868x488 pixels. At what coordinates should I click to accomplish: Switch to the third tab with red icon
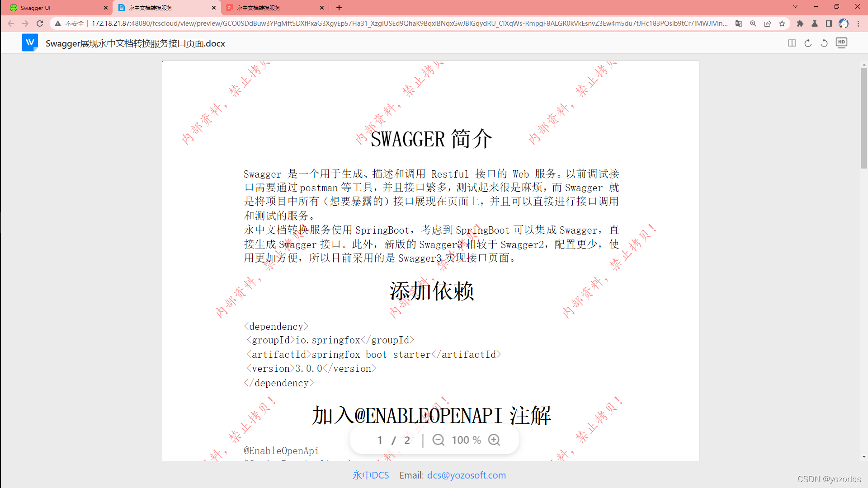[x=274, y=8]
